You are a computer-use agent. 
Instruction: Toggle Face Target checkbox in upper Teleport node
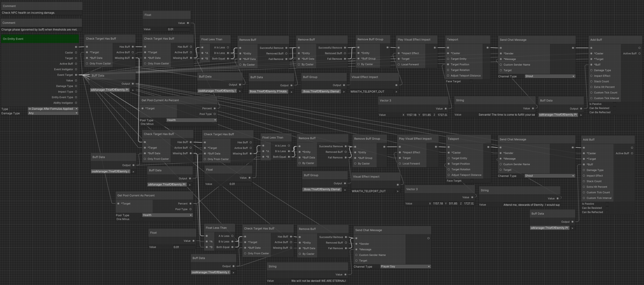tap(471, 81)
